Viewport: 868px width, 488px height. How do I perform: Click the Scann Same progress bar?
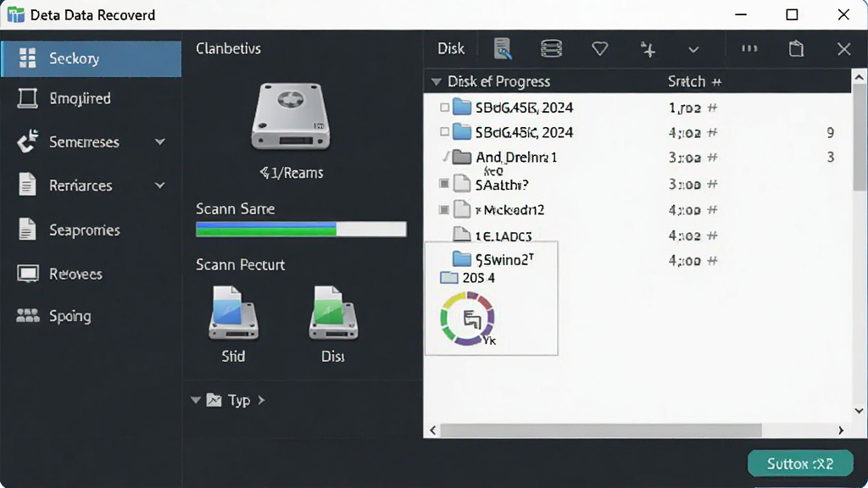point(301,229)
